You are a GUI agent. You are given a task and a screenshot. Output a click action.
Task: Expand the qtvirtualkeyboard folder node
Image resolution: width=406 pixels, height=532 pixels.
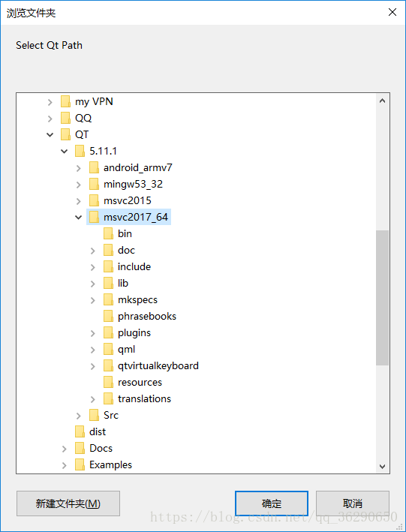(x=93, y=366)
